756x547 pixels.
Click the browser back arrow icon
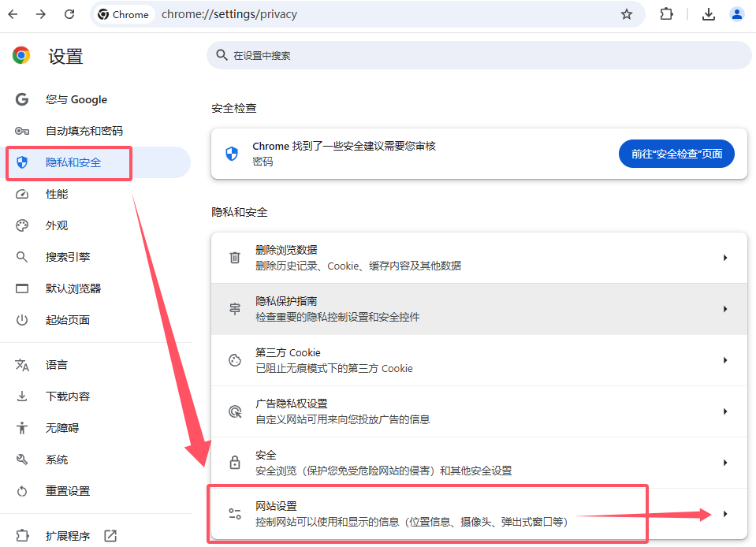(13, 14)
